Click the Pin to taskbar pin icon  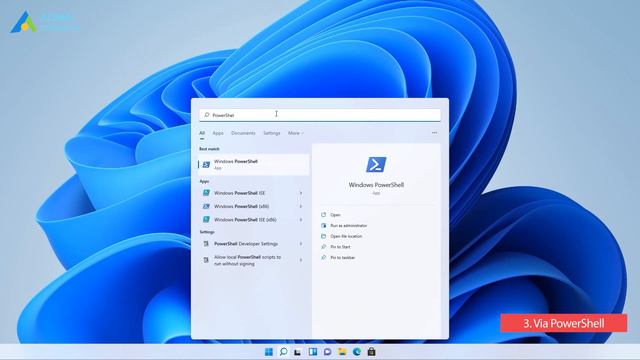point(324,257)
